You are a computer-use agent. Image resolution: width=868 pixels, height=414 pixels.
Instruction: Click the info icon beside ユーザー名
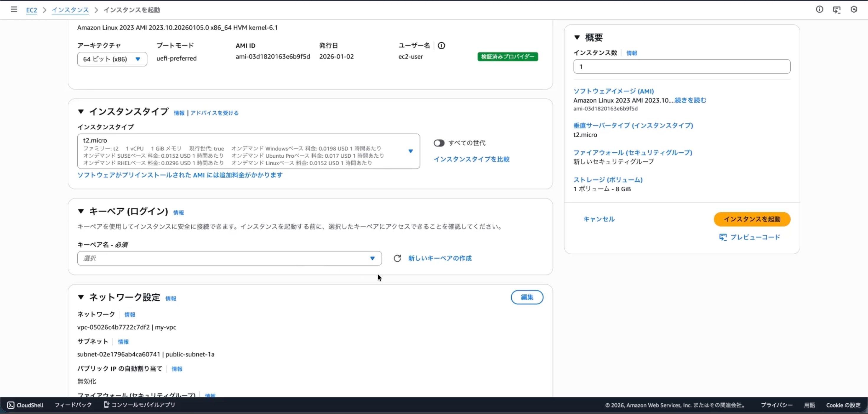point(441,45)
